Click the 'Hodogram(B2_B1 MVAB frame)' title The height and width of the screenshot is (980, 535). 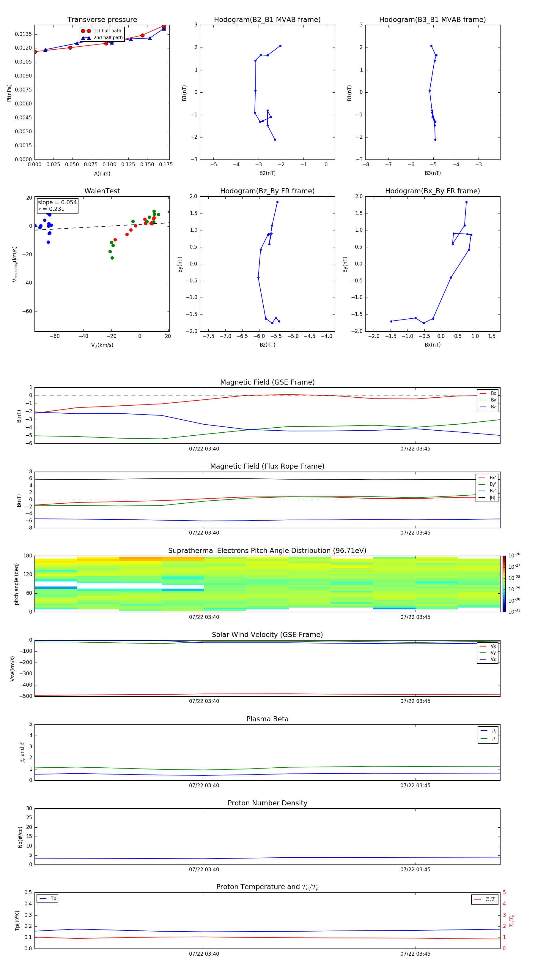(267, 20)
